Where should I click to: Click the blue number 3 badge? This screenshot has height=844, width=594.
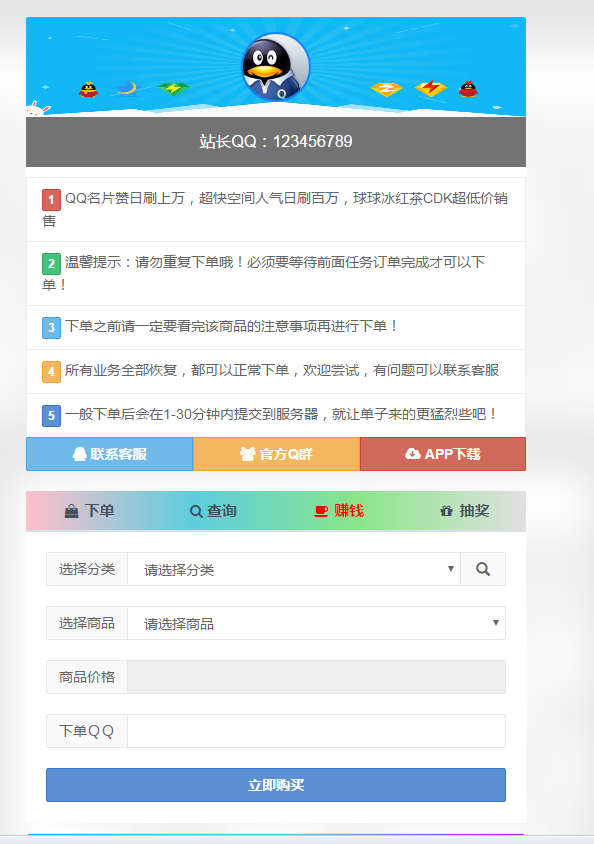point(51,327)
